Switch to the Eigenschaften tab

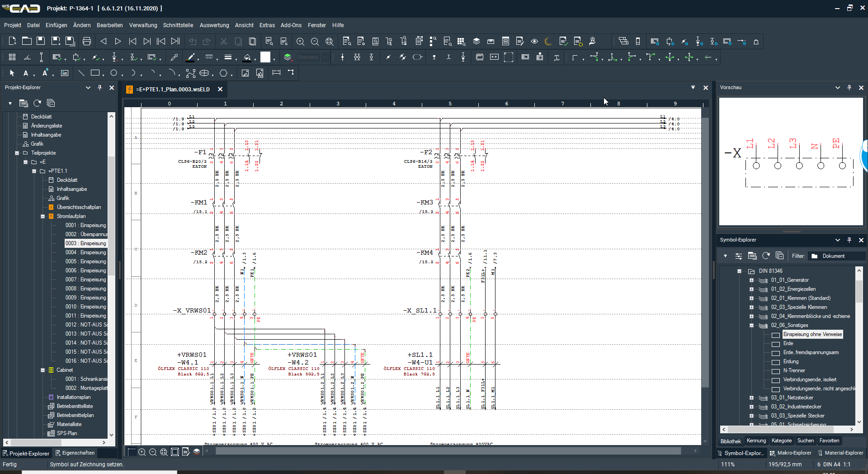[75, 453]
